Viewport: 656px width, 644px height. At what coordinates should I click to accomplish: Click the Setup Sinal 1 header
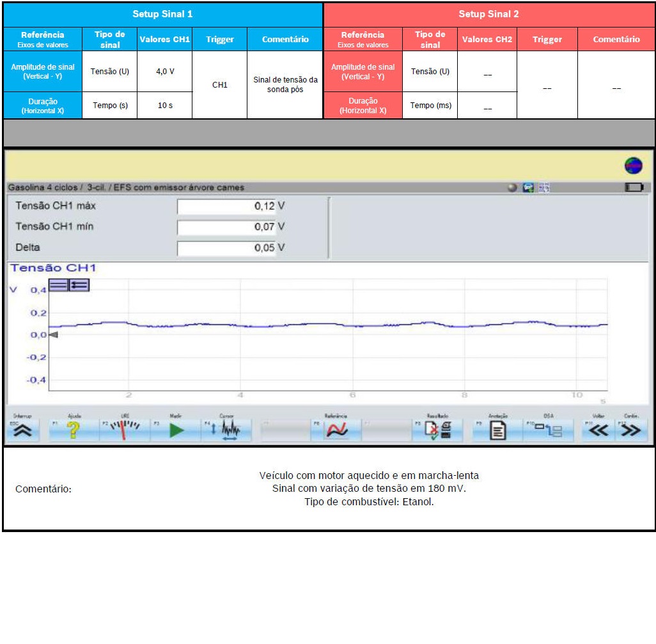[162, 13]
